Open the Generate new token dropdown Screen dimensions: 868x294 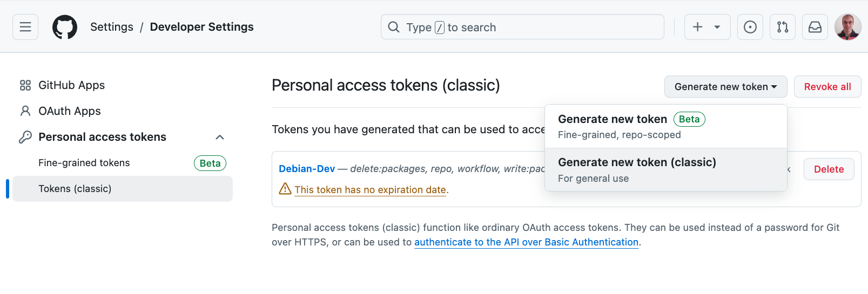click(x=725, y=87)
